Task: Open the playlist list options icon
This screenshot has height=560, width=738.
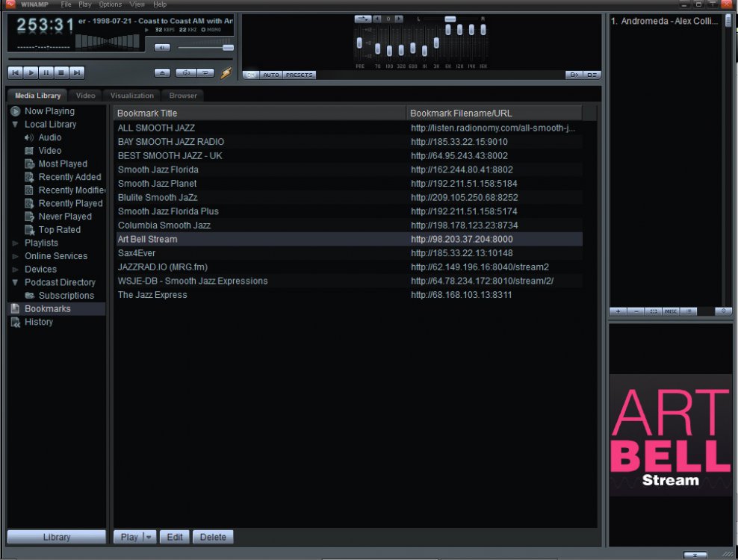Action: pyautogui.click(x=689, y=311)
